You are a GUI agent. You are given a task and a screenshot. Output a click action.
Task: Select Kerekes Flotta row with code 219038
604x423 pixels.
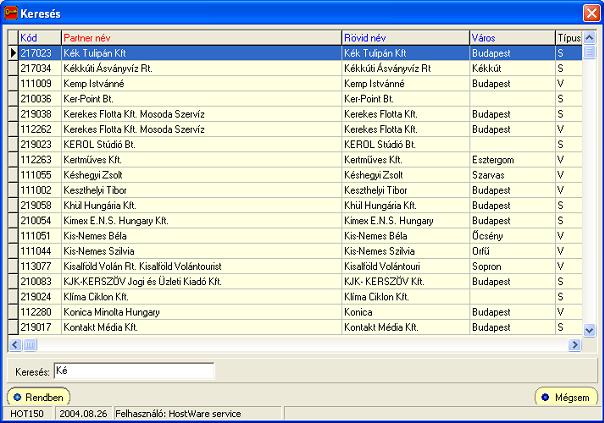pyautogui.click(x=295, y=114)
